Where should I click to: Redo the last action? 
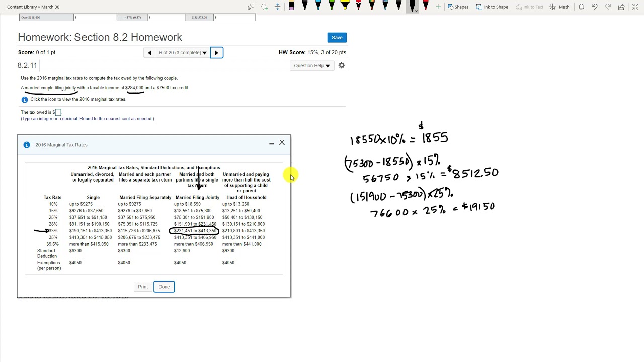(x=608, y=7)
